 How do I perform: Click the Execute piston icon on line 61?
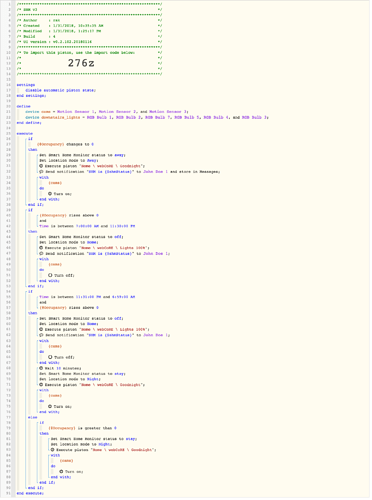click(41, 330)
